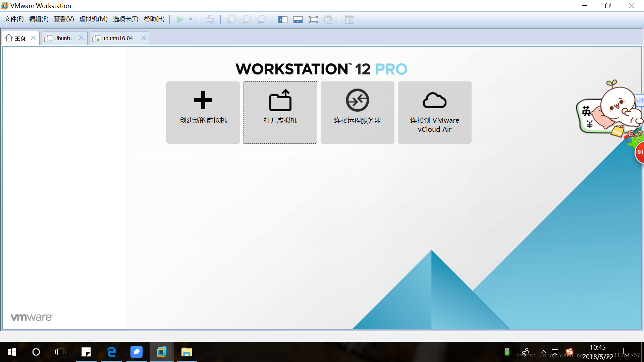Close the 主页 tab

pos(33,38)
